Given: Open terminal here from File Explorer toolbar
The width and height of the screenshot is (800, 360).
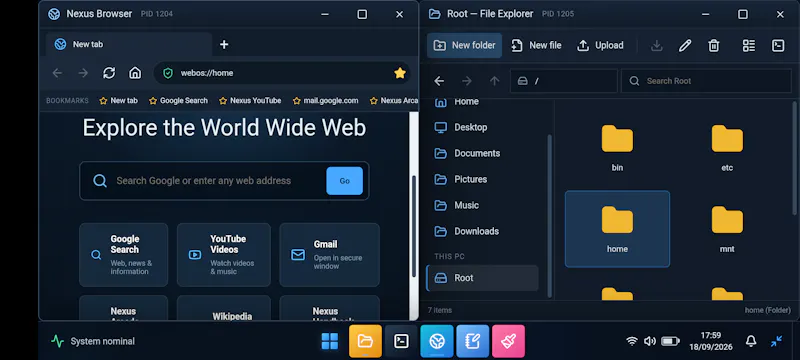Looking at the screenshot, I should [778, 45].
